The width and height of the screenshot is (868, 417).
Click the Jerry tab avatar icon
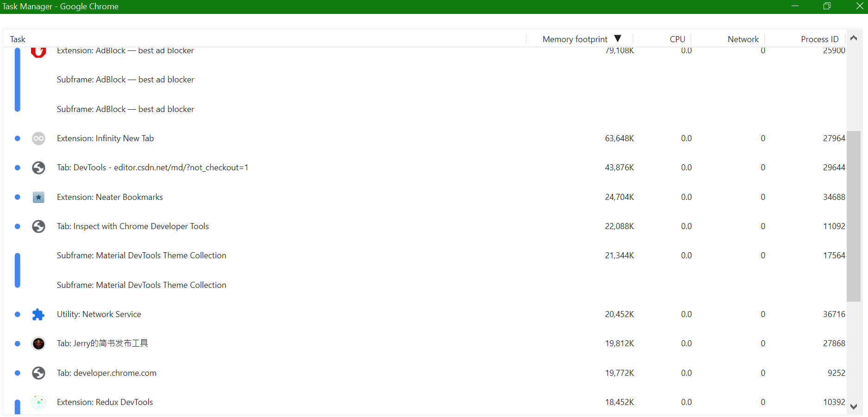click(x=38, y=343)
